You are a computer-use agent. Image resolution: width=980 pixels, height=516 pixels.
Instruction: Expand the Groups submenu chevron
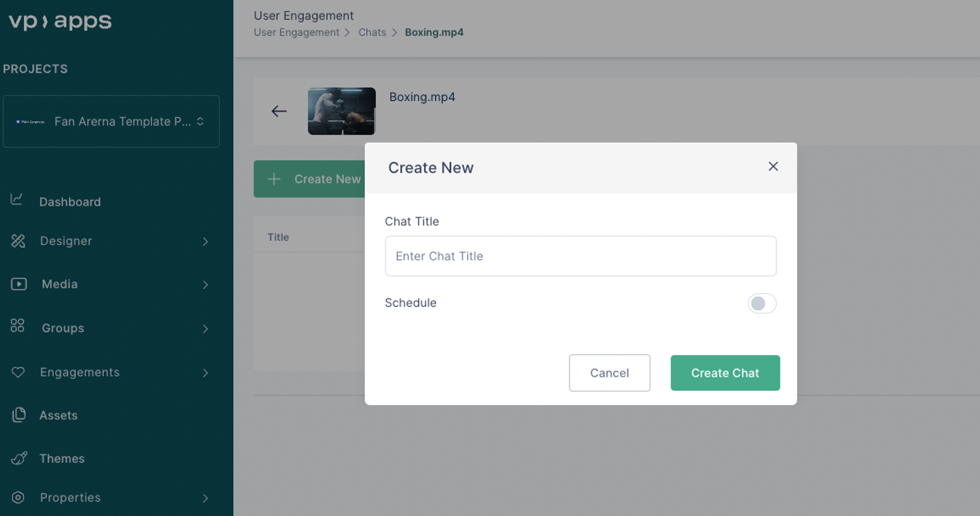(x=205, y=329)
